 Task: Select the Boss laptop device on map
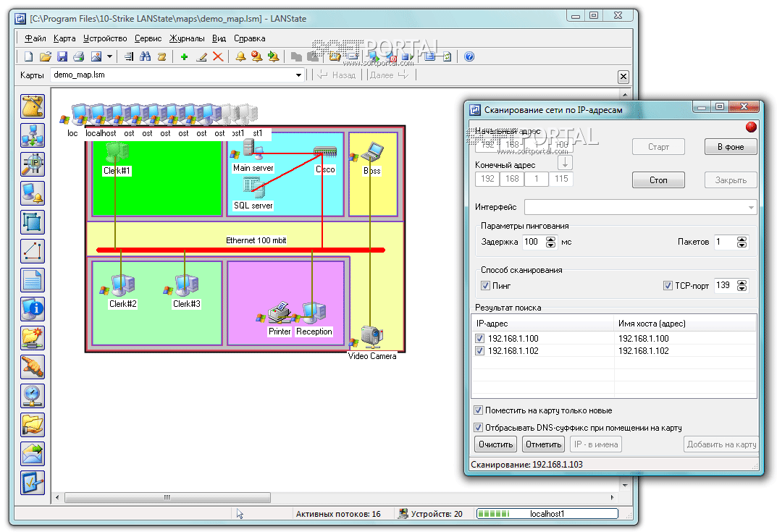point(371,159)
